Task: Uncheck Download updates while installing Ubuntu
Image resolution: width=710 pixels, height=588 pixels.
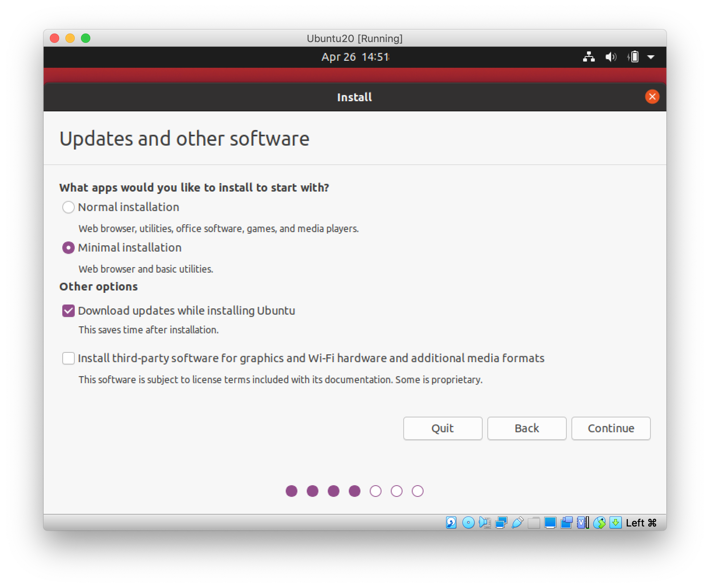Action: (68, 310)
